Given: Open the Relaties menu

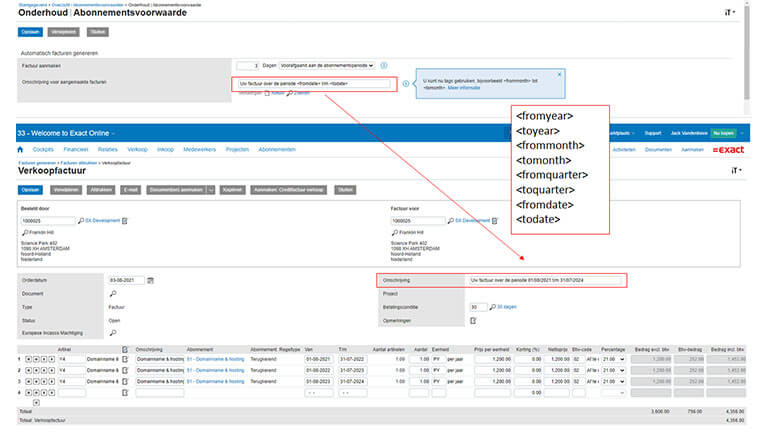Looking at the screenshot, I should [x=108, y=149].
